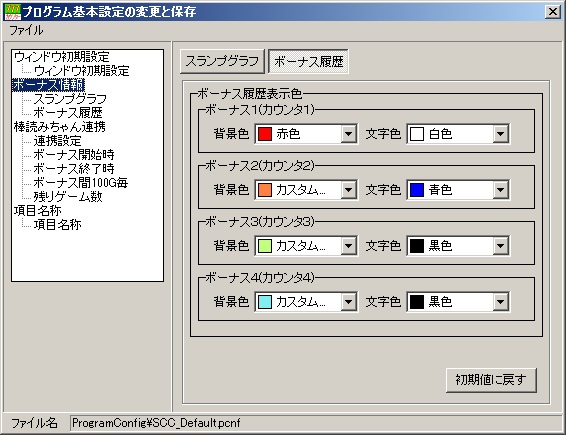Screen dimensions: 566x435
Task: Select ボーナス開始時 tree item
Action: click(x=74, y=155)
